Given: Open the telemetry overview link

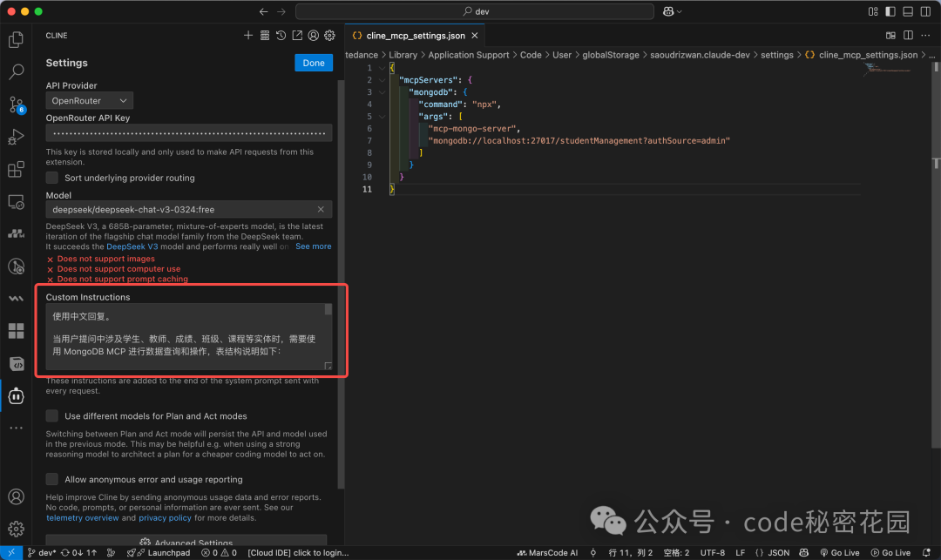Looking at the screenshot, I should (83, 517).
